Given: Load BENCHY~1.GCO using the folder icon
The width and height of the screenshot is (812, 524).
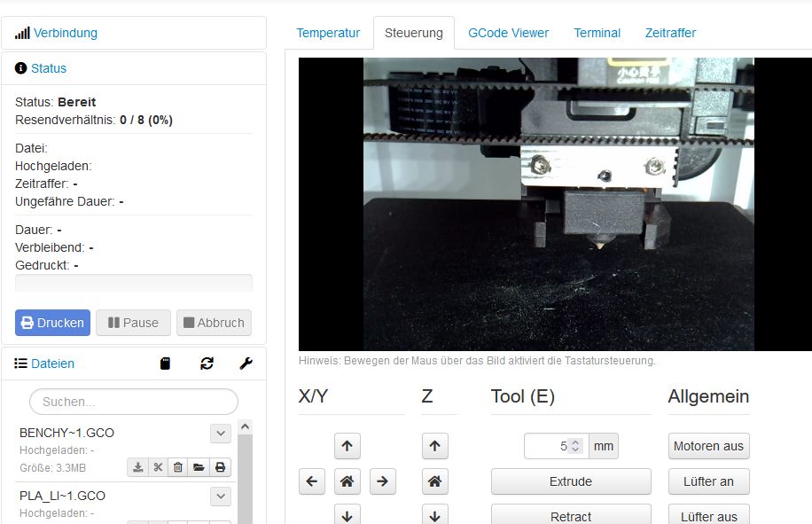Looking at the screenshot, I should (x=199, y=467).
